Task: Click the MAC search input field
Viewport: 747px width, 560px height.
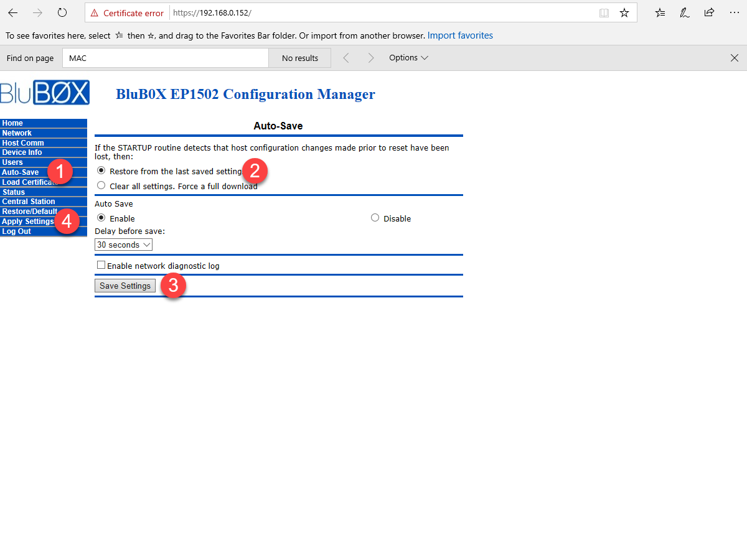Action: point(165,57)
